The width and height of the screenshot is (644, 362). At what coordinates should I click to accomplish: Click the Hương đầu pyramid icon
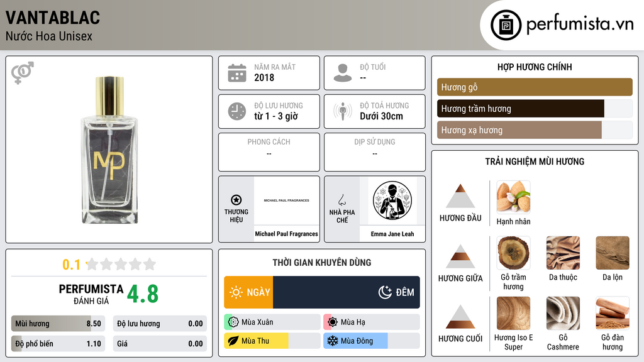[x=460, y=196]
